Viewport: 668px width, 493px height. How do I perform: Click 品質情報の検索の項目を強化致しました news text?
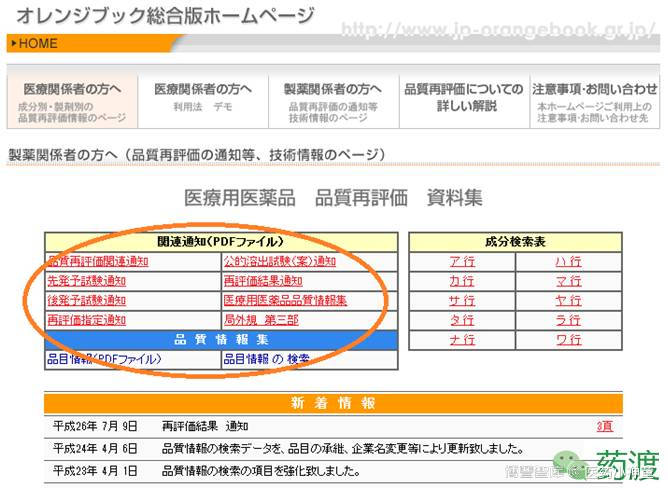pos(261,471)
